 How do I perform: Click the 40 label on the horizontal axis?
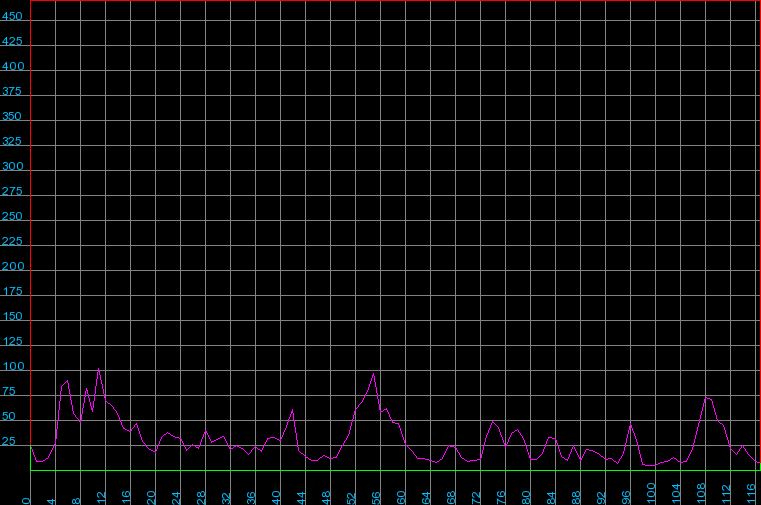[x=277, y=498]
